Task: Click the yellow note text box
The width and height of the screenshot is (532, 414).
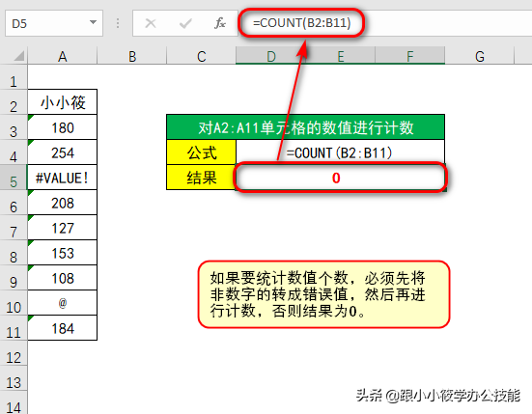Action: 324,294
